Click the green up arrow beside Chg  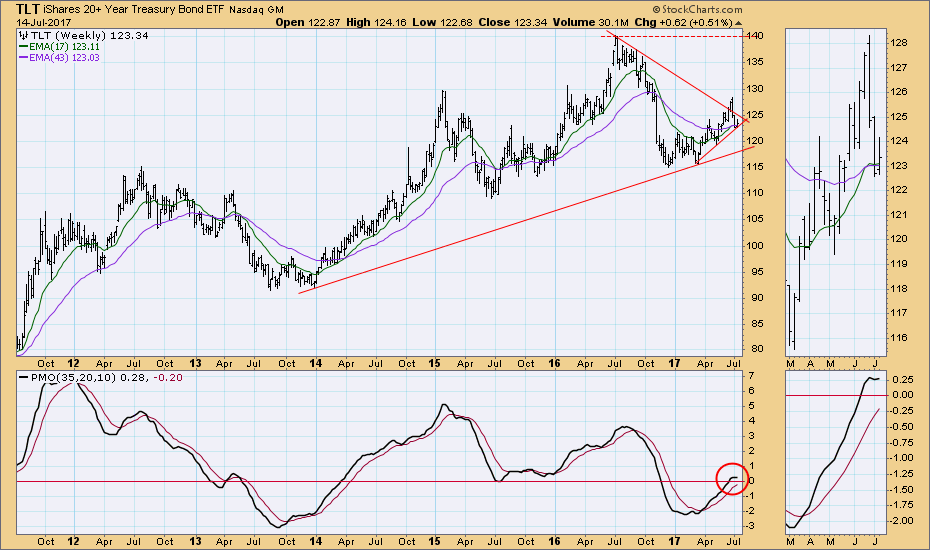(x=737, y=21)
